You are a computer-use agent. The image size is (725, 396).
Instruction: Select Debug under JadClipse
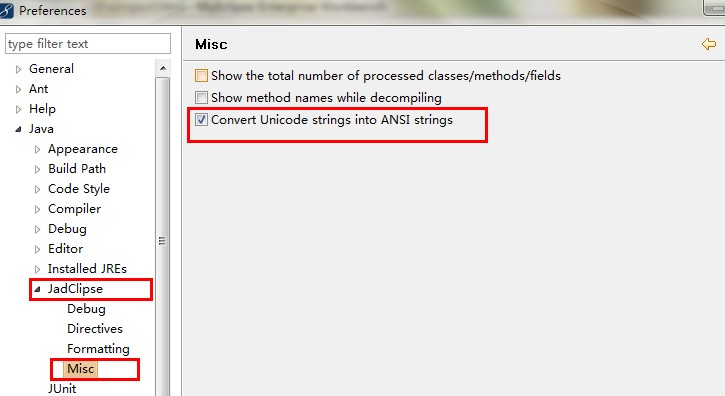(86, 309)
